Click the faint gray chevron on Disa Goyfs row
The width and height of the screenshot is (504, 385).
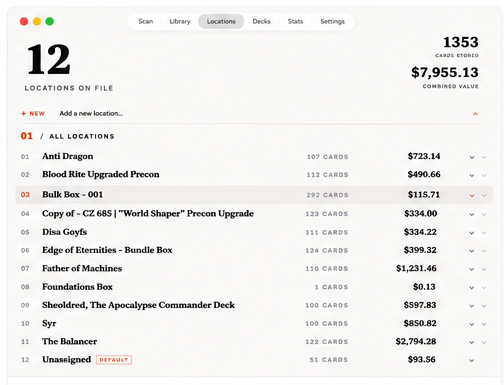coord(484,233)
